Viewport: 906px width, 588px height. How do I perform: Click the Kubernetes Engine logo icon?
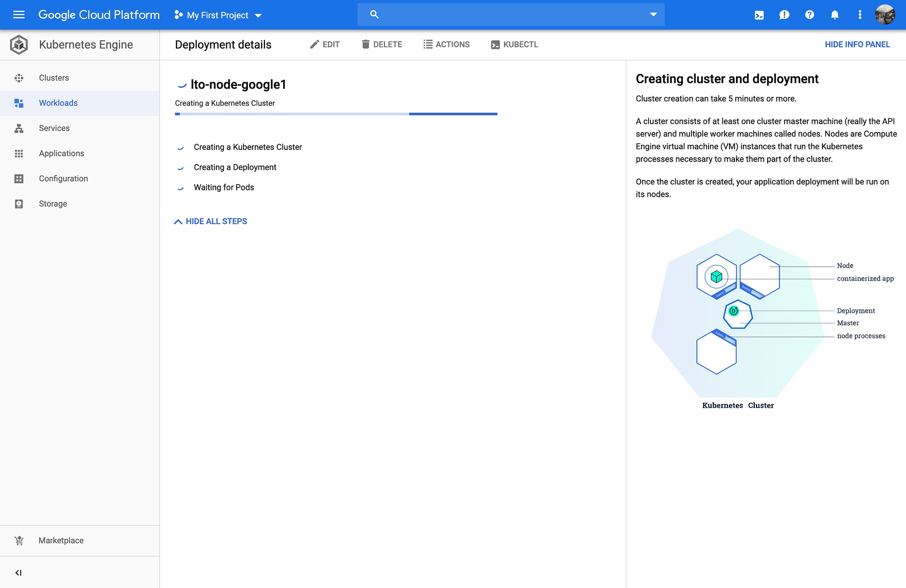[19, 44]
